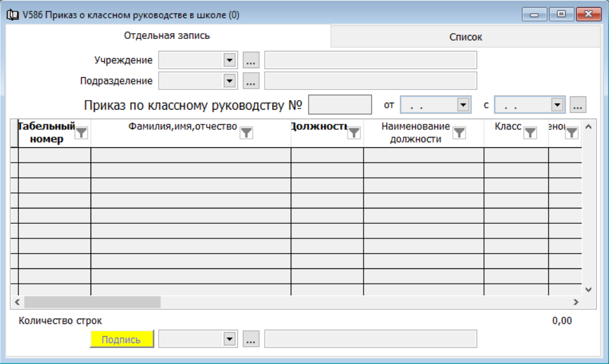Screen dimensions: 609x364
Task: Click filter icon in rightmost partially visible column
Action: coord(572,133)
